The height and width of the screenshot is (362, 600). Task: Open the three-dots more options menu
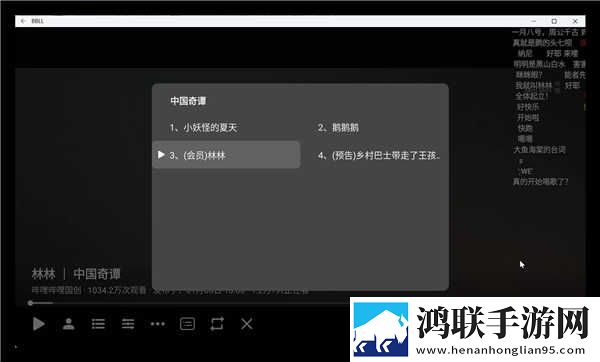coord(158,324)
